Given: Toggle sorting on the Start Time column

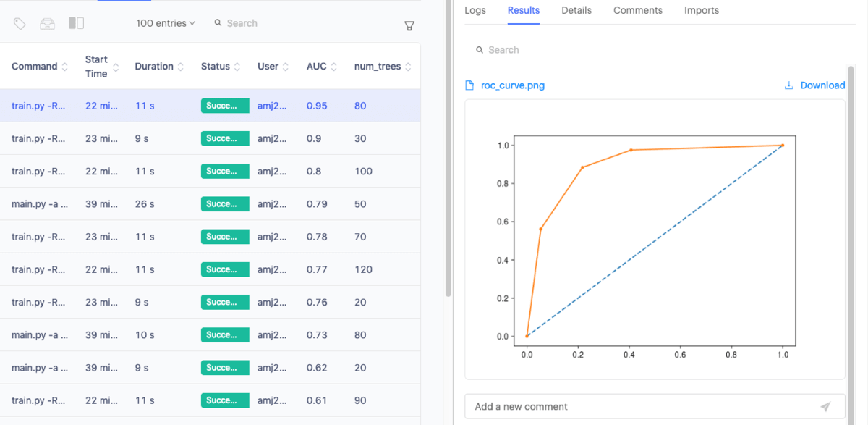Looking at the screenshot, I should (116, 66).
